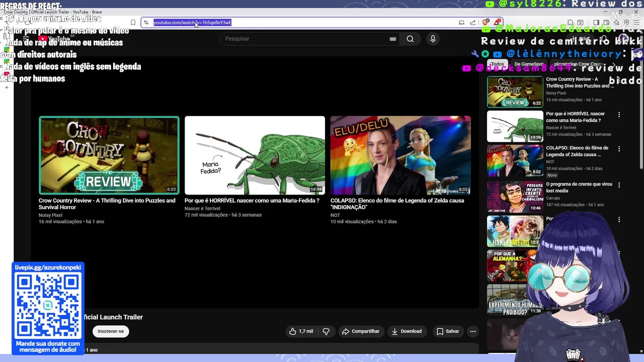
Task: Click the Noisy Pixel channel name under card
Action: 50,215
